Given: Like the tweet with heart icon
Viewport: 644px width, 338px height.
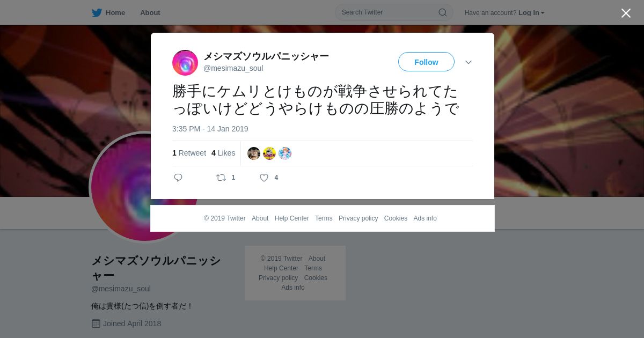Looking at the screenshot, I should pyautogui.click(x=264, y=178).
